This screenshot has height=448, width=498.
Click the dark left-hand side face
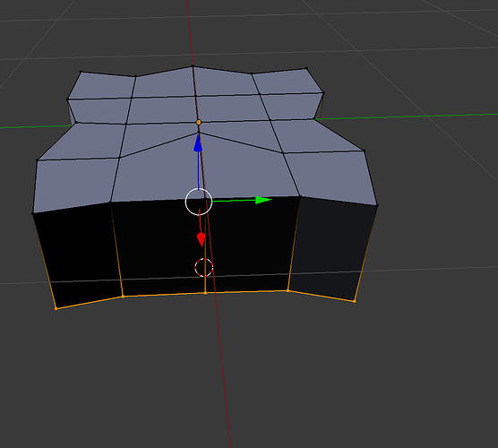pos(78,254)
